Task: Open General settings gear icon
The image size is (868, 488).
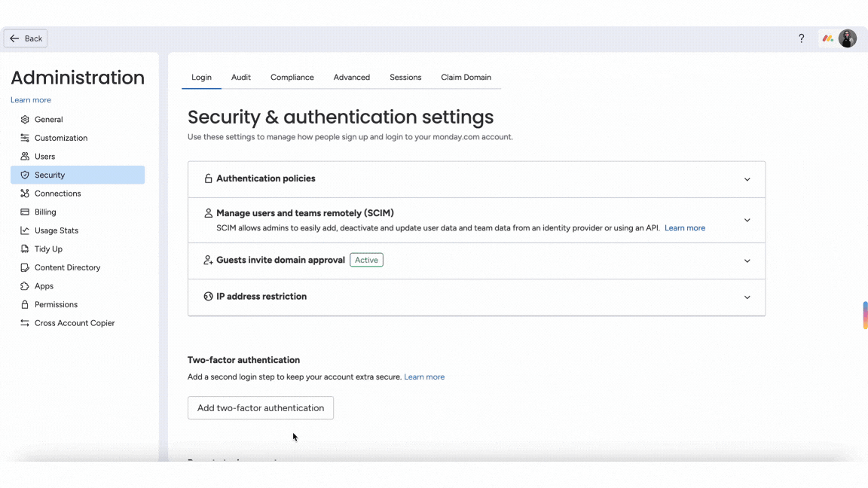Action: [25, 120]
